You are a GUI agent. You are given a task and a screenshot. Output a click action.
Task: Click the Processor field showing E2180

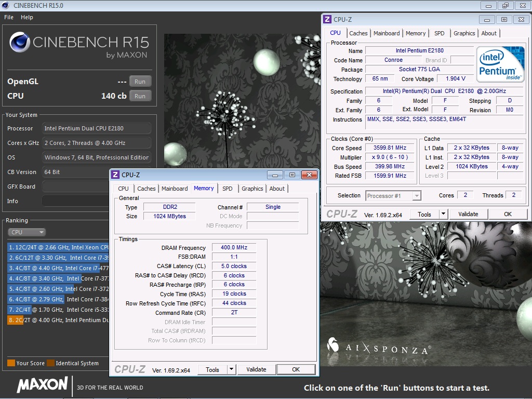[97, 129]
